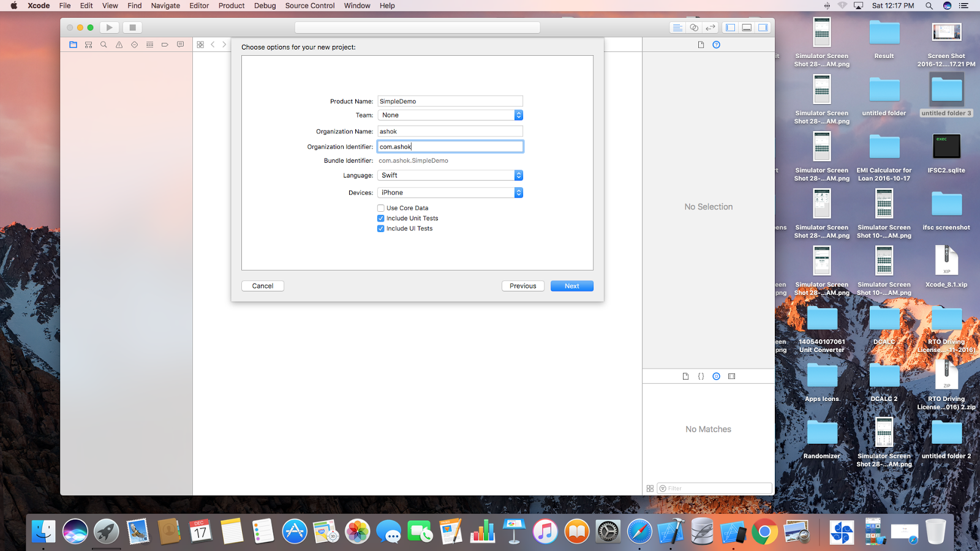Click the Organization Name field
Viewport: 980px width, 551px height.
[450, 132]
